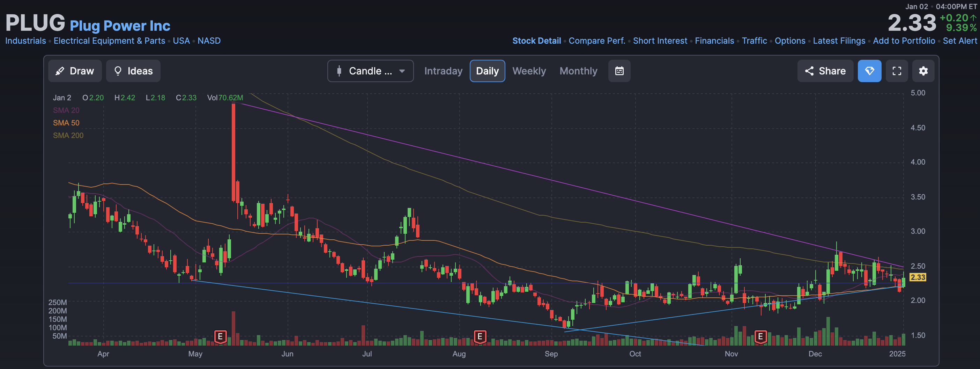
Task: Open Latest Filings link
Action: [x=839, y=41]
